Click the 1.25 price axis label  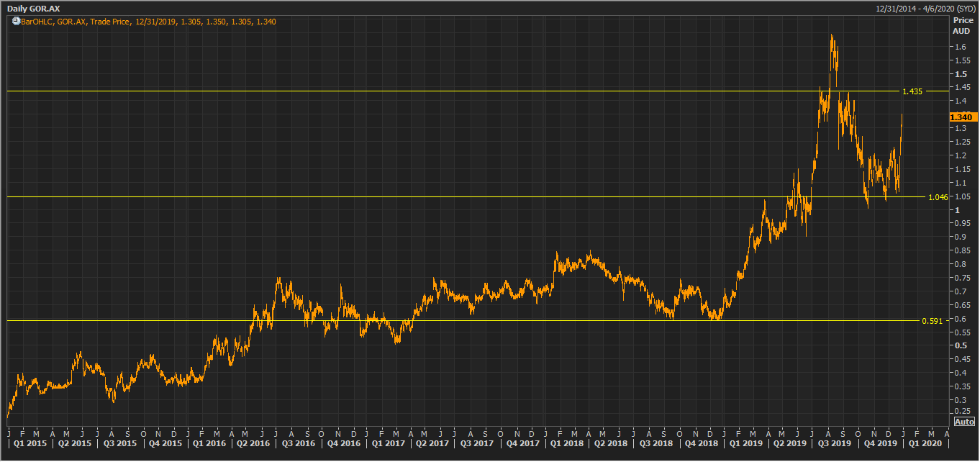tap(963, 142)
